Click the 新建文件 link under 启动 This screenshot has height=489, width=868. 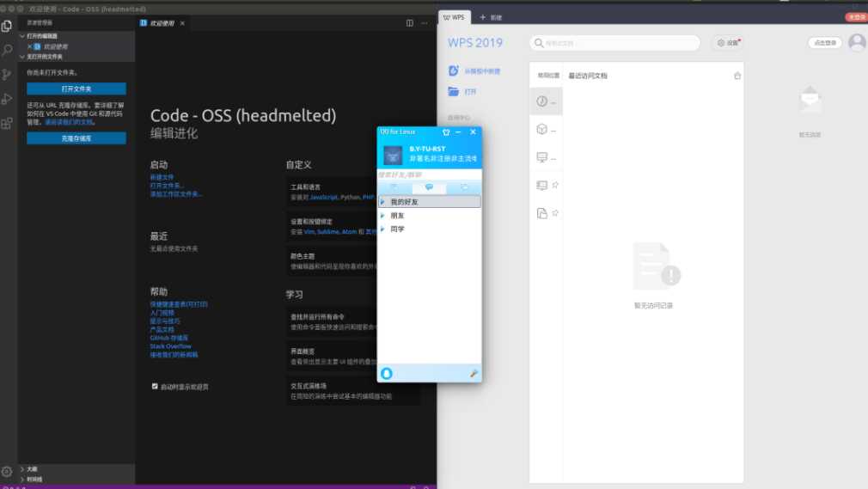tap(162, 177)
